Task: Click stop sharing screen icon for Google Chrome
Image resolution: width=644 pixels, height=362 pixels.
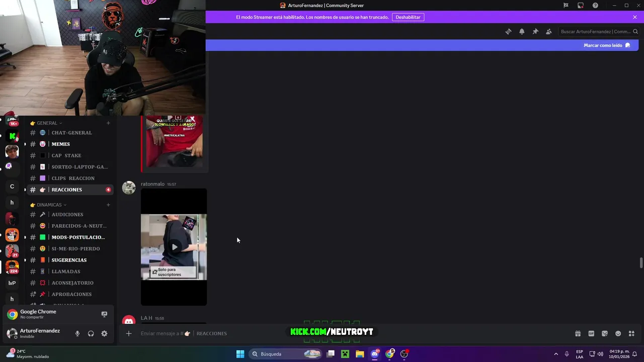Action: click(104, 314)
